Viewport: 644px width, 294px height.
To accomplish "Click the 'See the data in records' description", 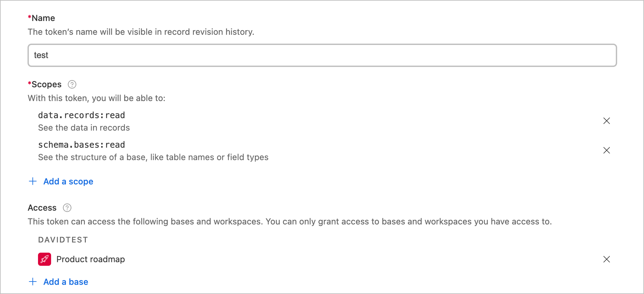I will 84,128.
